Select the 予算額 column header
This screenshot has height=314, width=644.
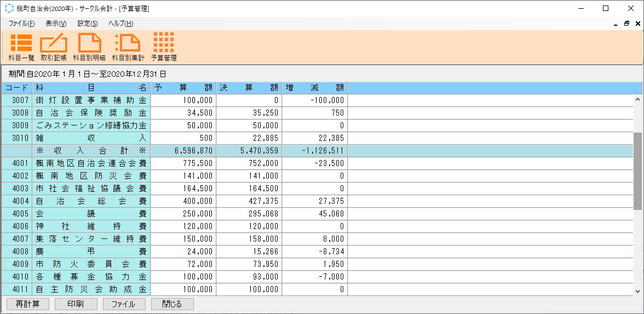point(183,88)
